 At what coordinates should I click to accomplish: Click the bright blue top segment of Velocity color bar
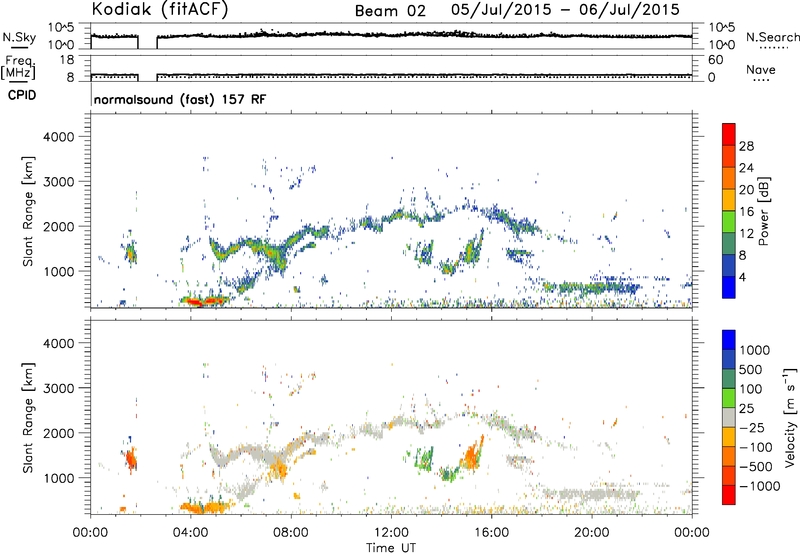tap(729, 339)
